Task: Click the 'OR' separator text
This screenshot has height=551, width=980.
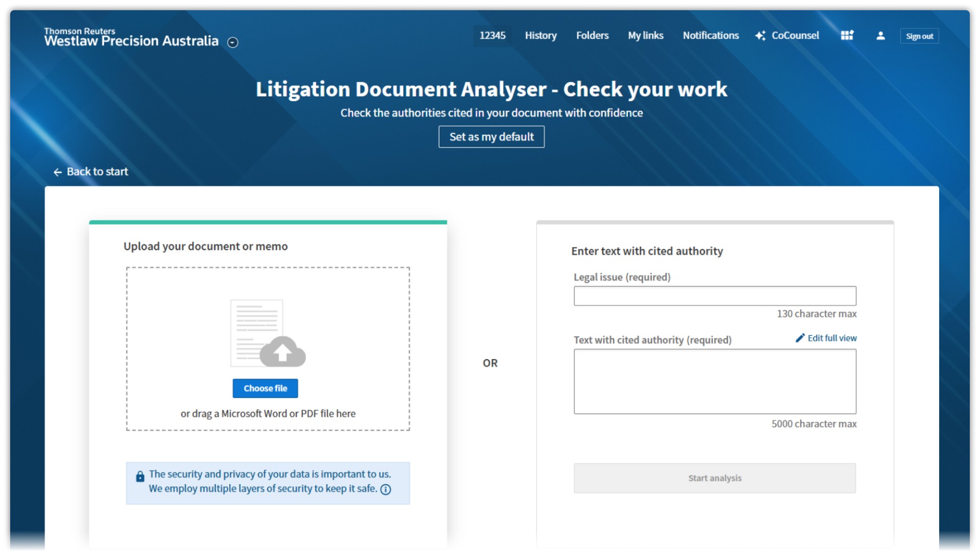Action: [x=490, y=363]
